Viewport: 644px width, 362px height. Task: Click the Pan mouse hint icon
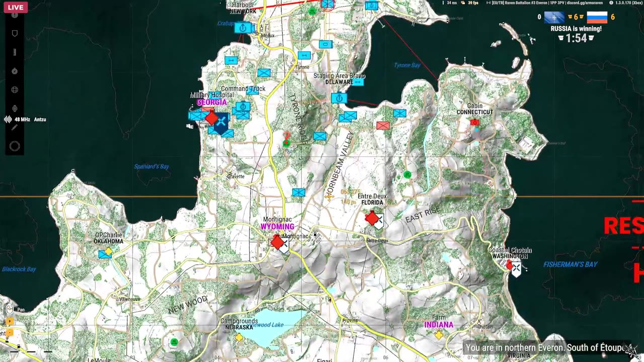(9, 309)
